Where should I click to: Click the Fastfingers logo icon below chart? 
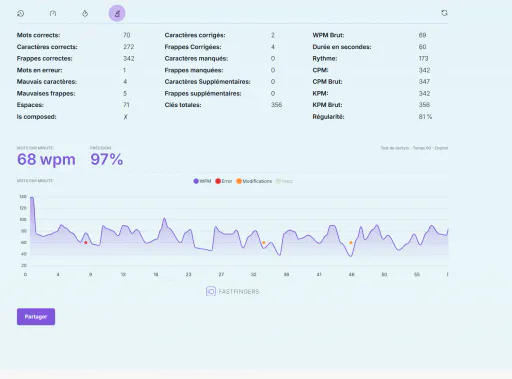click(211, 291)
